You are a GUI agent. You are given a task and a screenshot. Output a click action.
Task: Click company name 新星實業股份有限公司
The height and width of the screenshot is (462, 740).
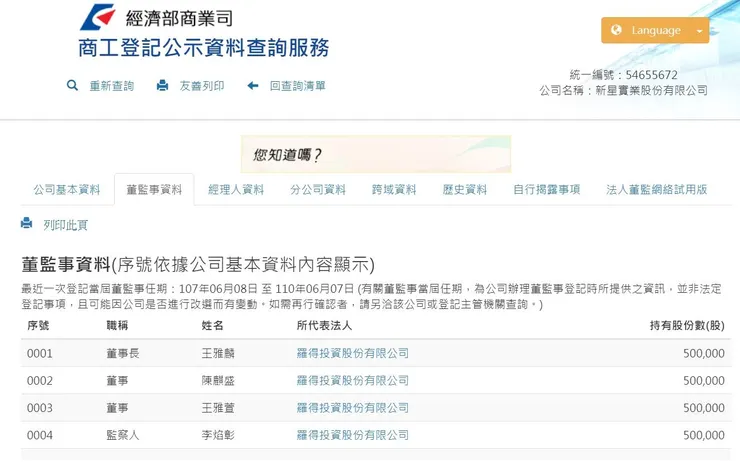(x=651, y=90)
